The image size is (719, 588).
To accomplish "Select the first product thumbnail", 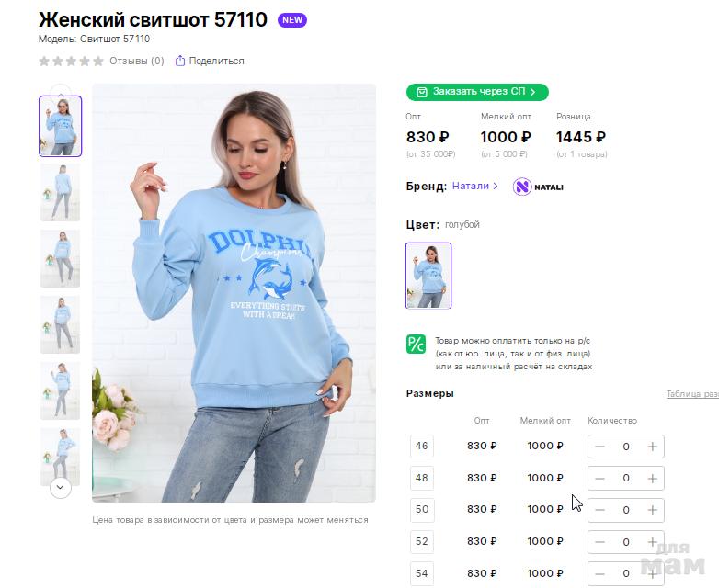I will pos(61,126).
